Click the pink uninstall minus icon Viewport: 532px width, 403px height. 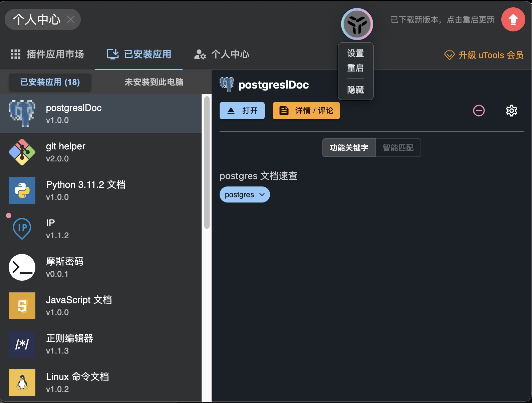(479, 111)
